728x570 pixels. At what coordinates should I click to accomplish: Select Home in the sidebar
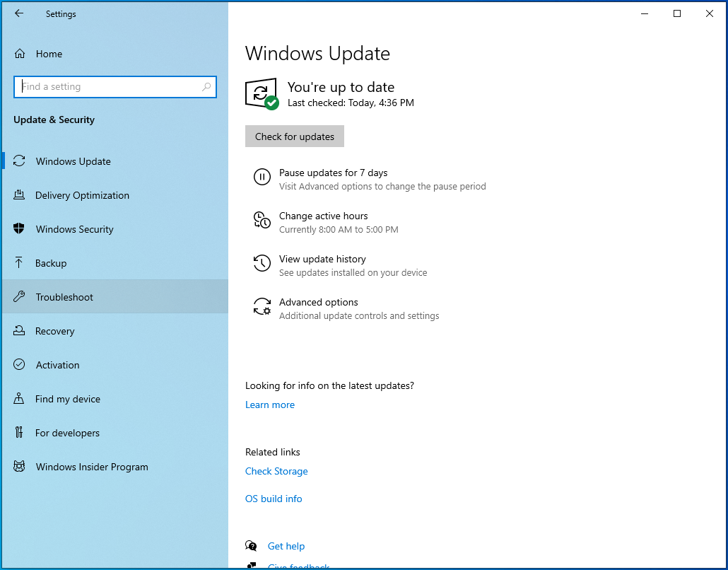pos(48,54)
